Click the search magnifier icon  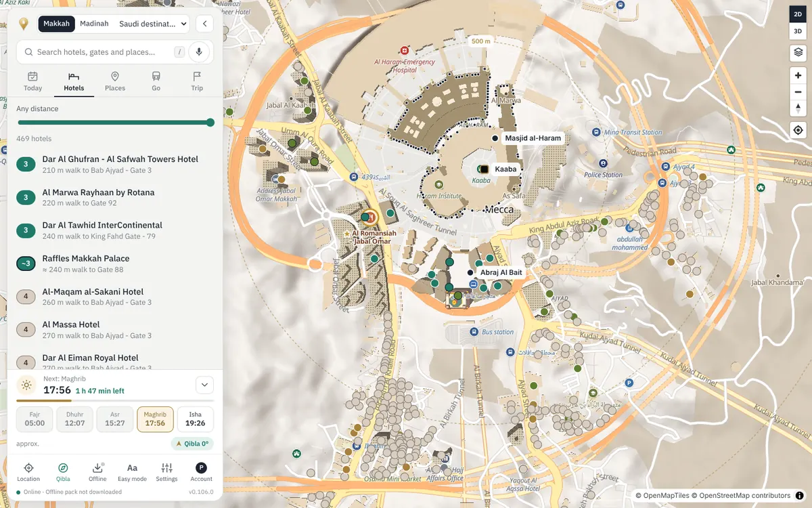coord(28,52)
